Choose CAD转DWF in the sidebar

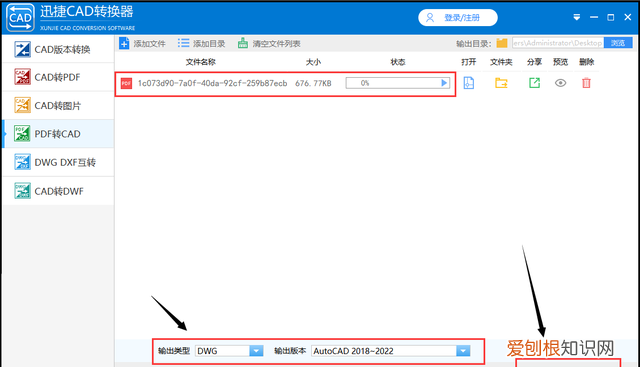58,191
